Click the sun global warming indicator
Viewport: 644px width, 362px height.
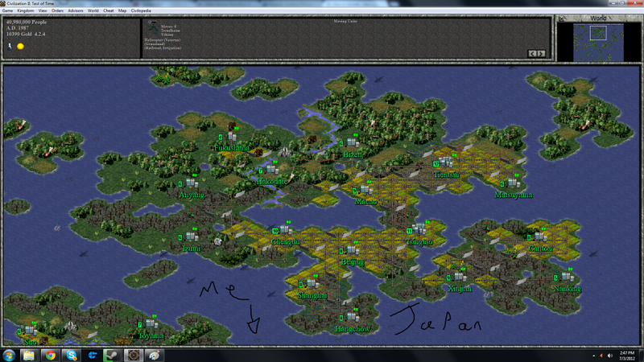[20, 47]
